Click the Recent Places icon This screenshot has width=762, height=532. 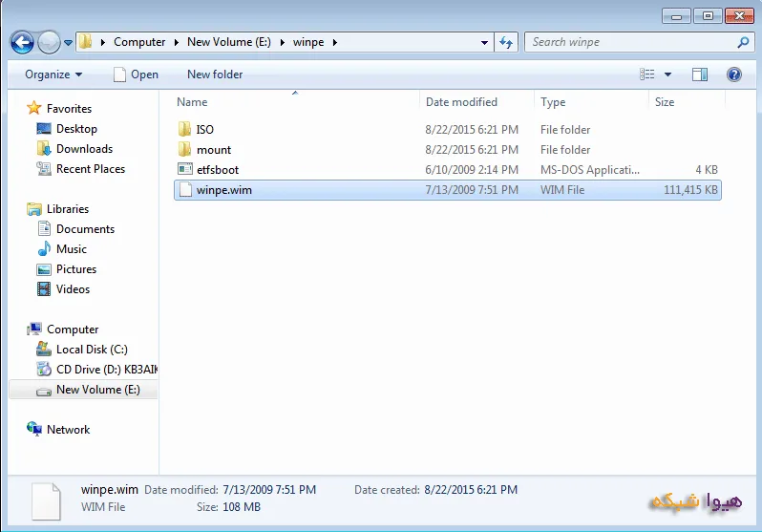[x=44, y=169]
